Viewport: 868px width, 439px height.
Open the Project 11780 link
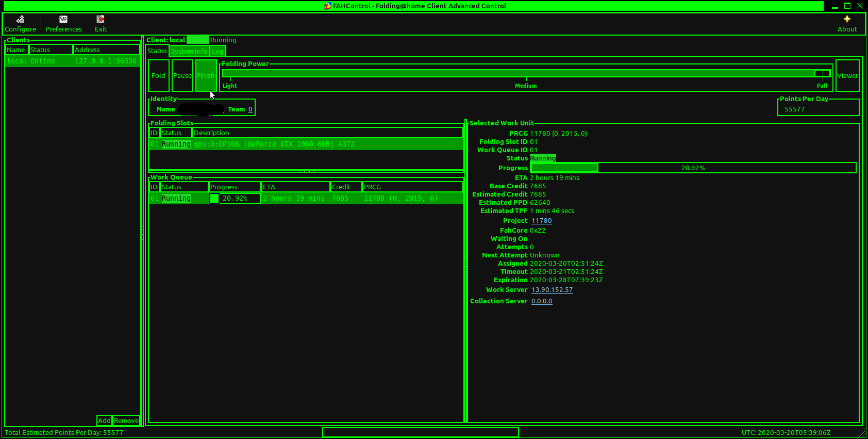(542, 221)
